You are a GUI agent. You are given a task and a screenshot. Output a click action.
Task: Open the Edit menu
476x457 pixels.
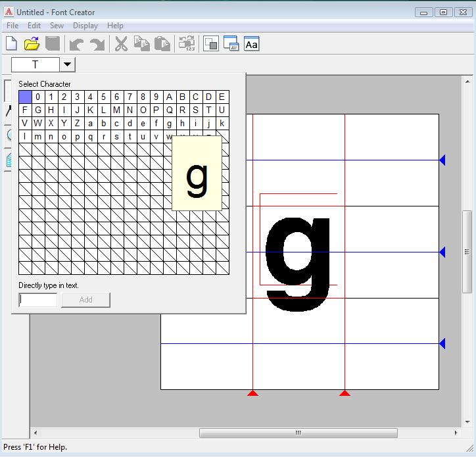pyautogui.click(x=34, y=26)
